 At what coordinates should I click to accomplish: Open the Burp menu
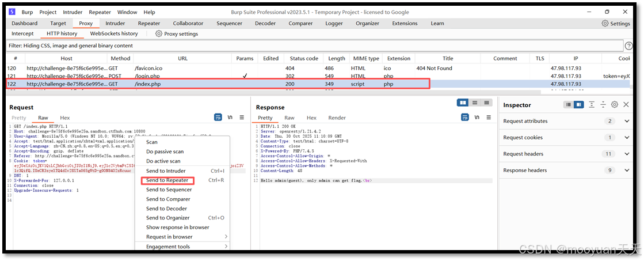tap(27, 12)
